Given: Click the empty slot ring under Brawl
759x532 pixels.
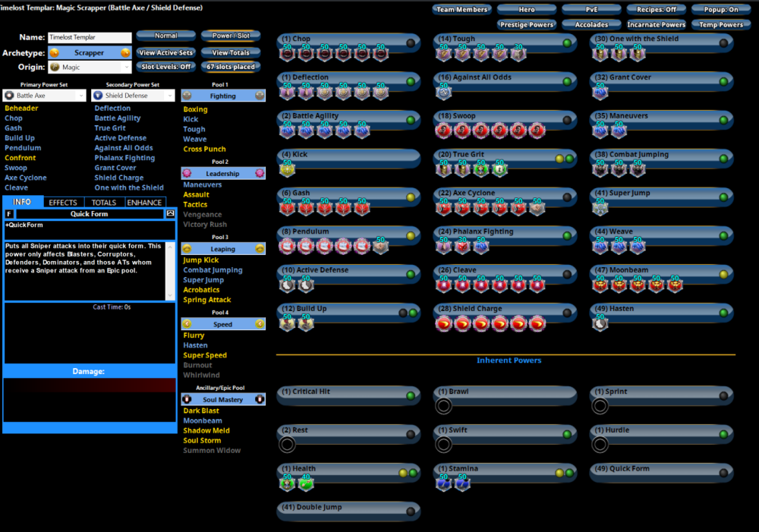Looking at the screenshot, I should (x=443, y=406).
